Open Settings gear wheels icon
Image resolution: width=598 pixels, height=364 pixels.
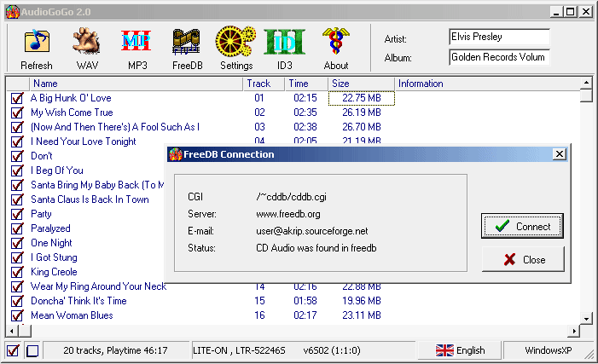point(235,41)
